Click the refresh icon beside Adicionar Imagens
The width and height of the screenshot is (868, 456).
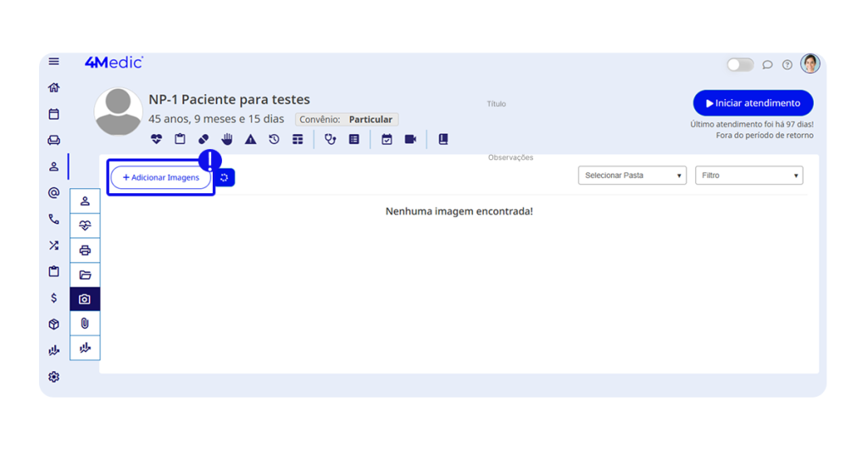[225, 177]
